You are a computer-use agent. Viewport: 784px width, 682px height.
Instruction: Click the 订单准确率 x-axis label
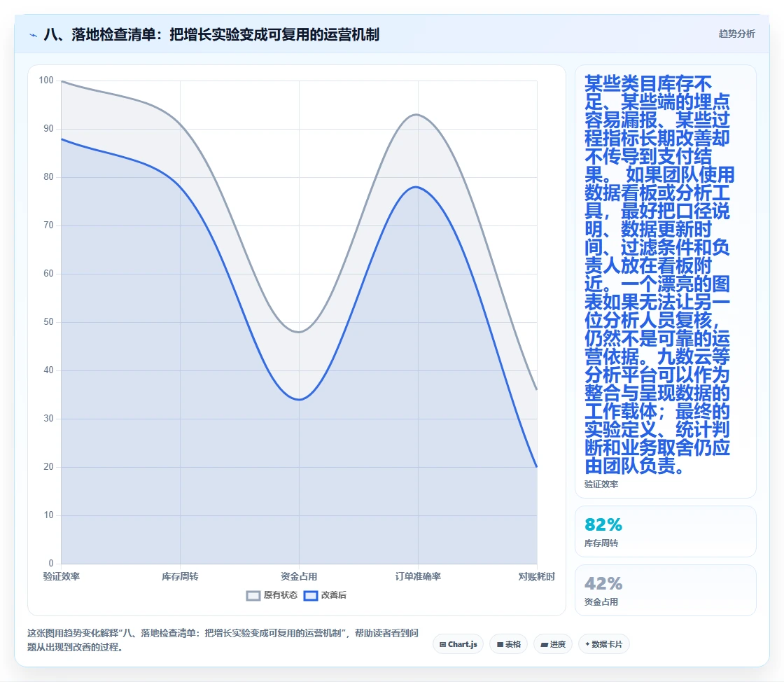coord(418,576)
